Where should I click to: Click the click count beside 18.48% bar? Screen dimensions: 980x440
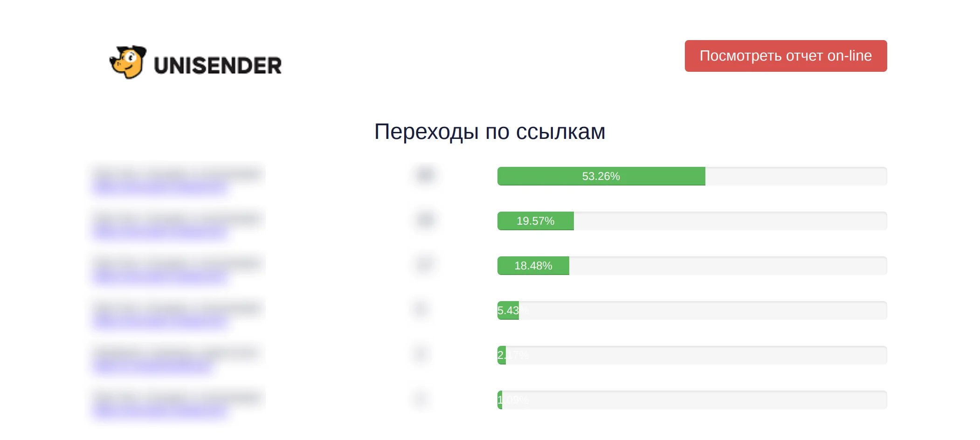pyautogui.click(x=424, y=264)
